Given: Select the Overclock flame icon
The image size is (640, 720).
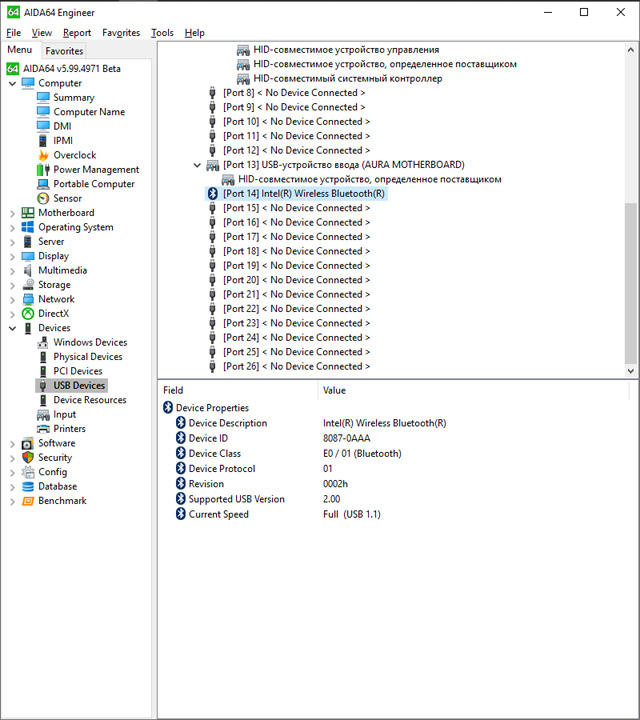Looking at the screenshot, I should pos(43,155).
